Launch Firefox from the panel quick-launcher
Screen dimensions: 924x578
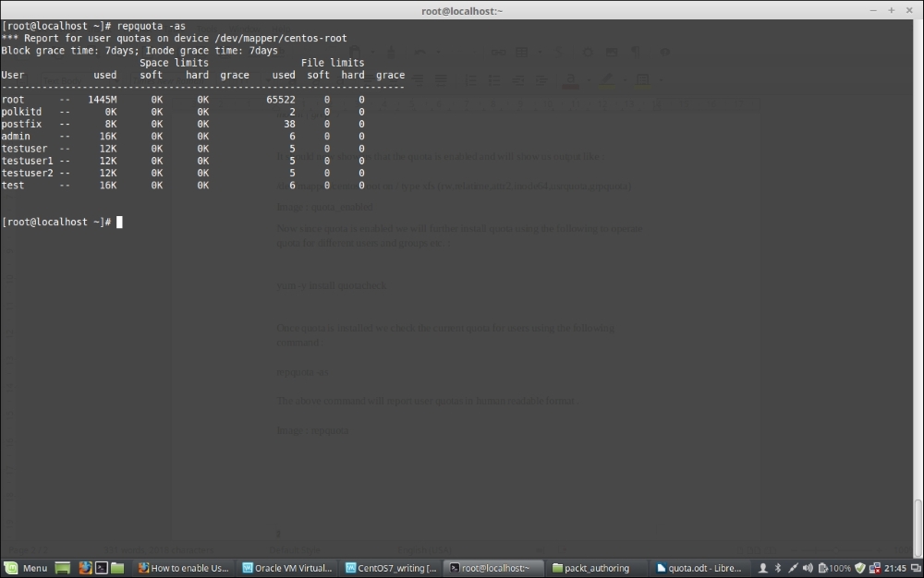point(85,568)
